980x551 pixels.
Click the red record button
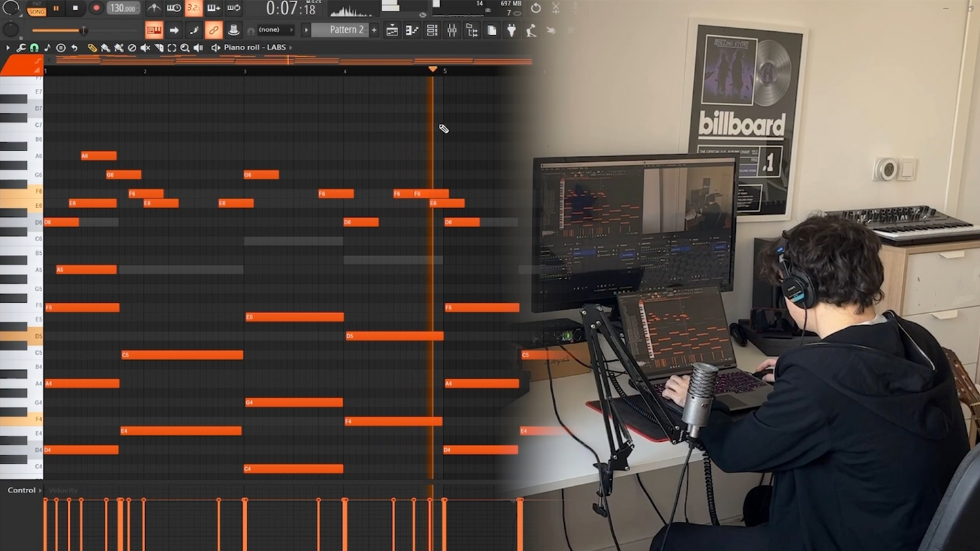[96, 9]
